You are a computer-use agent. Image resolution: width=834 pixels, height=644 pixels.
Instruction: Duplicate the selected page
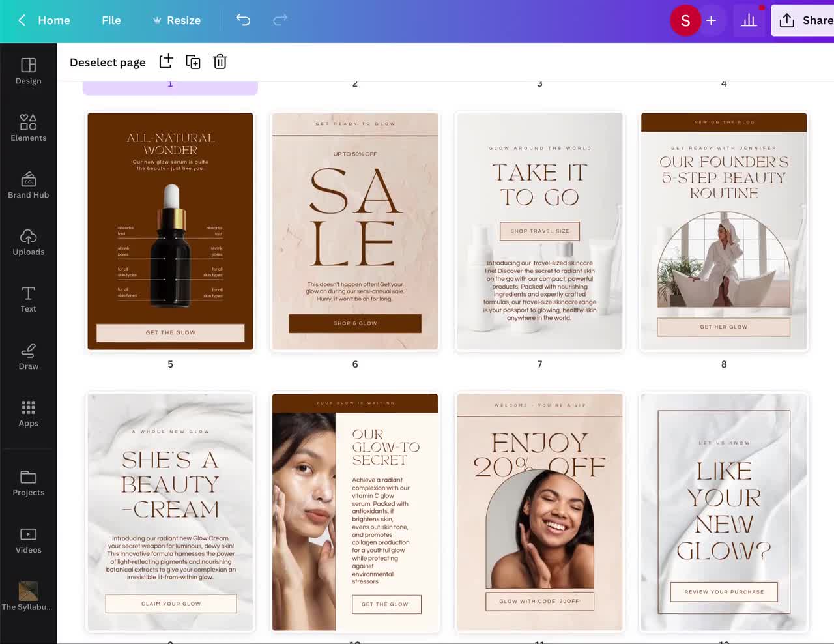pyautogui.click(x=193, y=61)
